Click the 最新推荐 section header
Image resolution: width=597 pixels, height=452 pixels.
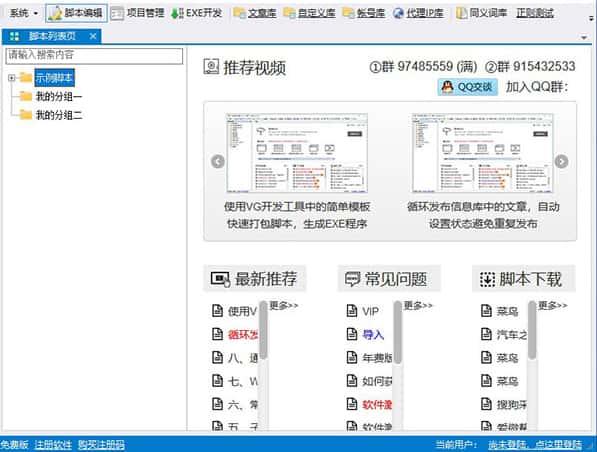tap(254, 279)
